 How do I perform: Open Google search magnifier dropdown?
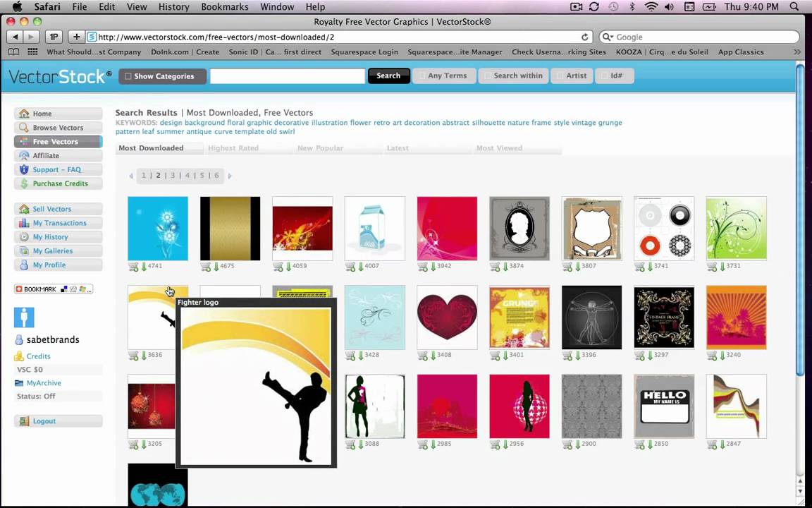pos(608,37)
